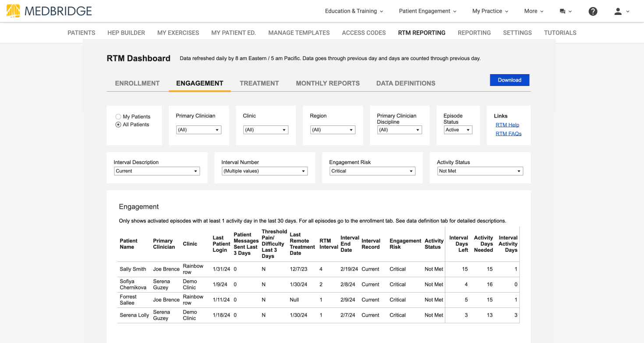Image resolution: width=644 pixels, height=343 pixels.
Task: Open the Reporting nav item
Action: (474, 33)
